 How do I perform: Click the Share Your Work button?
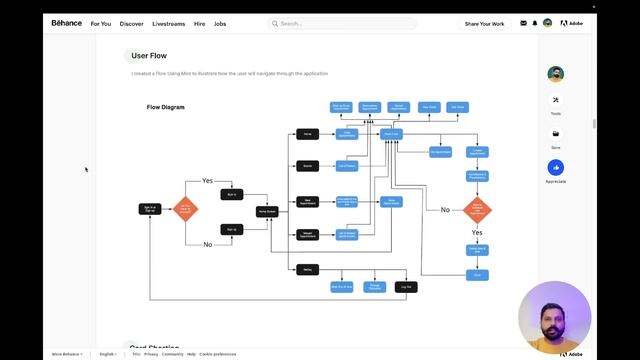[x=484, y=24]
